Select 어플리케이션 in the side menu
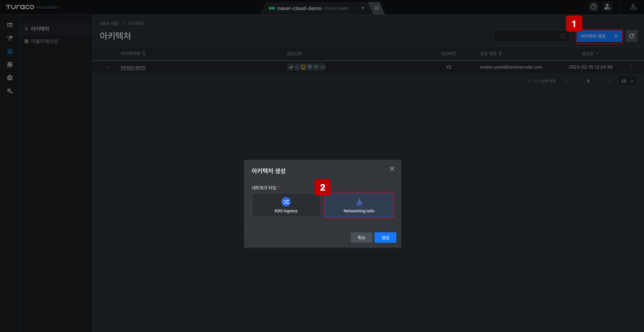The image size is (644, 332). 44,41
